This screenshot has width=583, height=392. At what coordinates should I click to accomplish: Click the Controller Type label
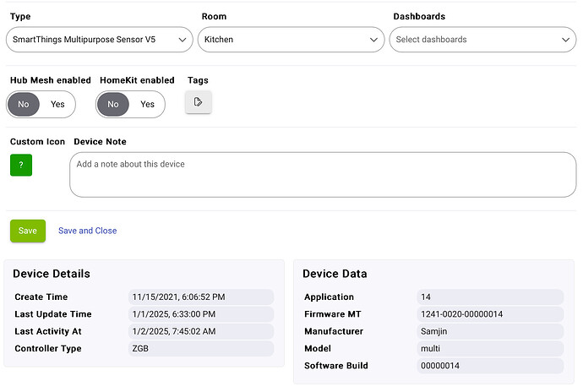pyautogui.click(x=48, y=348)
